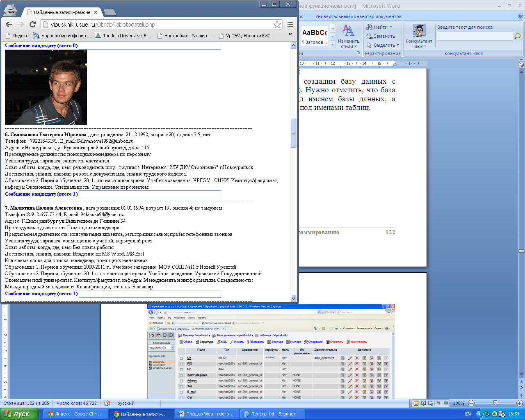Click the zoom out minus button
525x420 pixels.
pyautogui.click(x=471, y=403)
